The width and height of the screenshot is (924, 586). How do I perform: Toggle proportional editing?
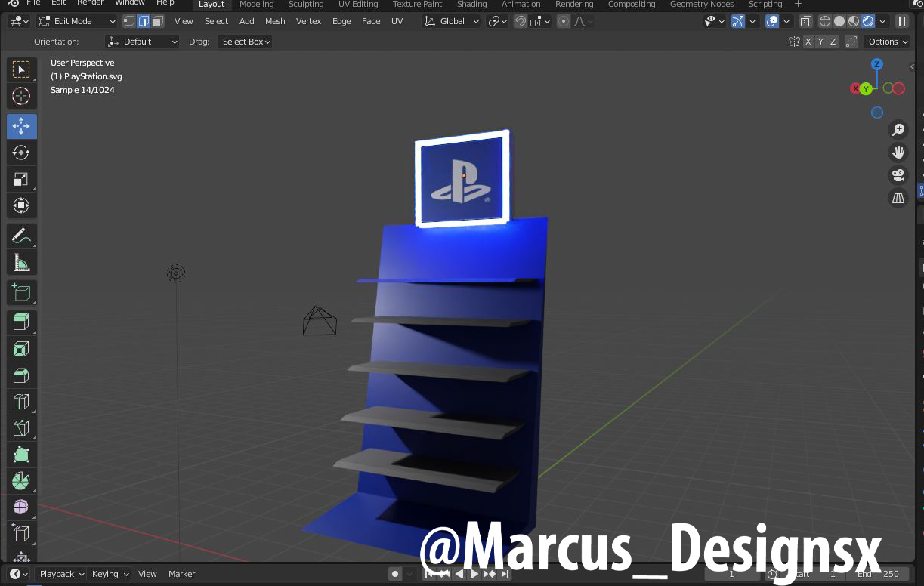[x=564, y=21]
